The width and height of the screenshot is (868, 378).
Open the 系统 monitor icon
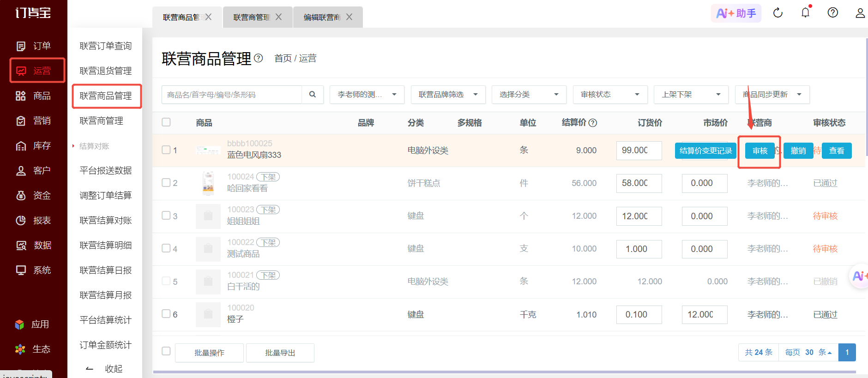(x=21, y=270)
